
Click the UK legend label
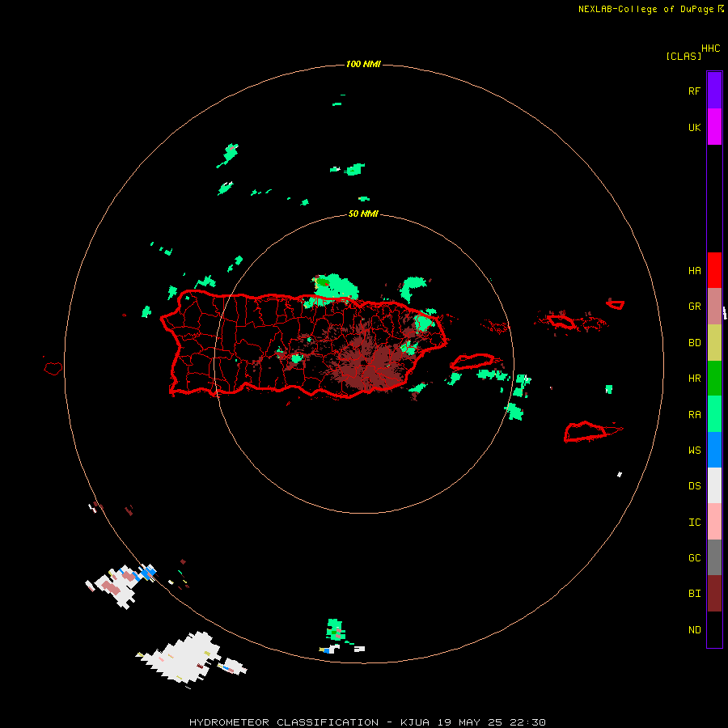(694, 127)
